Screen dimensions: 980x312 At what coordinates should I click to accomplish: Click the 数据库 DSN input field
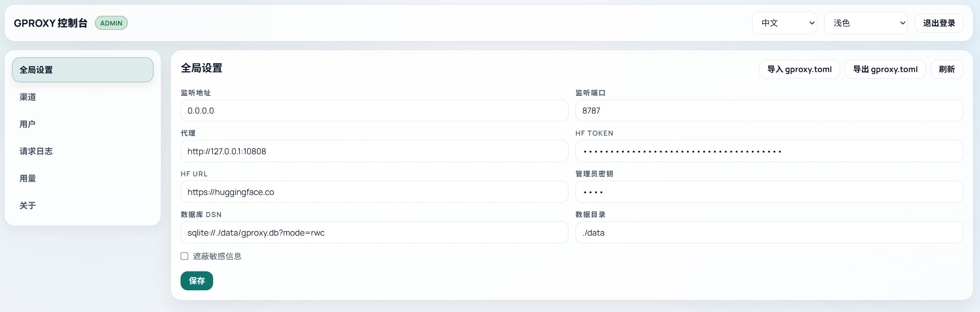coord(374,233)
